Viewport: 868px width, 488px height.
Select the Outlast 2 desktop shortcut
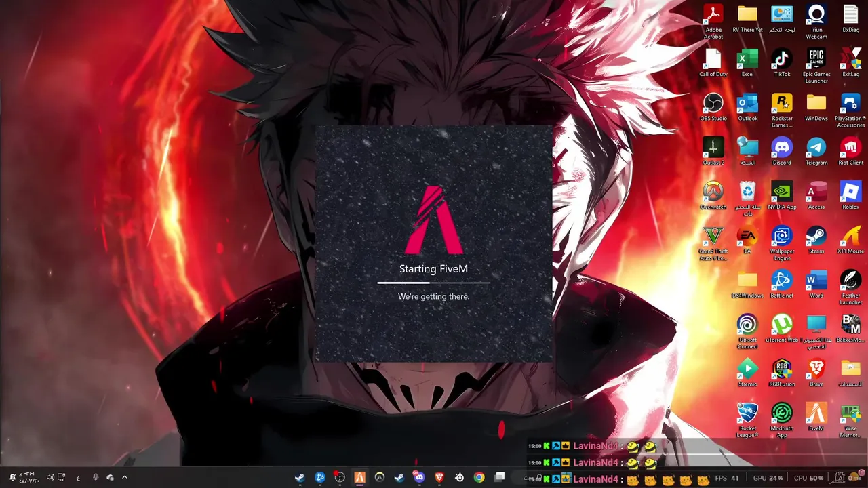[x=713, y=152]
